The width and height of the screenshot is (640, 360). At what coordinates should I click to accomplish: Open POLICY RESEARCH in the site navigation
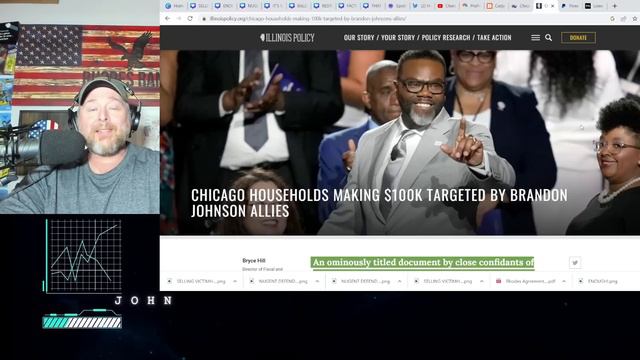(446, 38)
